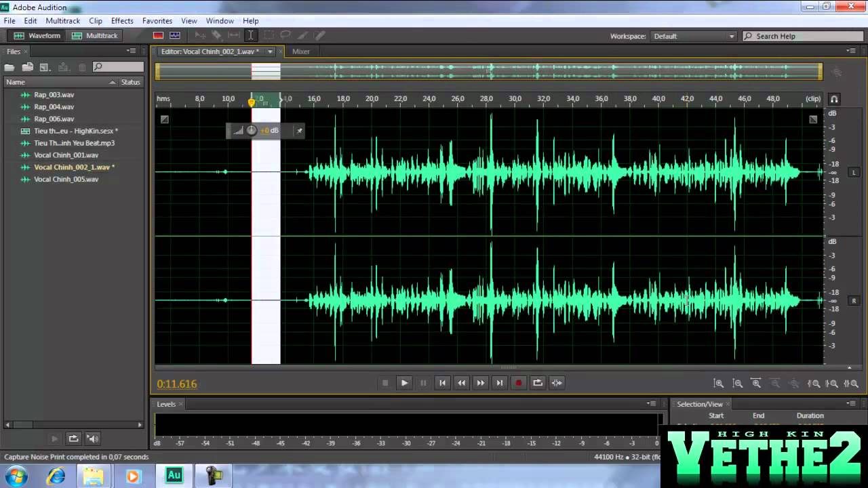
Task: Toggle left channel L button
Action: [854, 172]
